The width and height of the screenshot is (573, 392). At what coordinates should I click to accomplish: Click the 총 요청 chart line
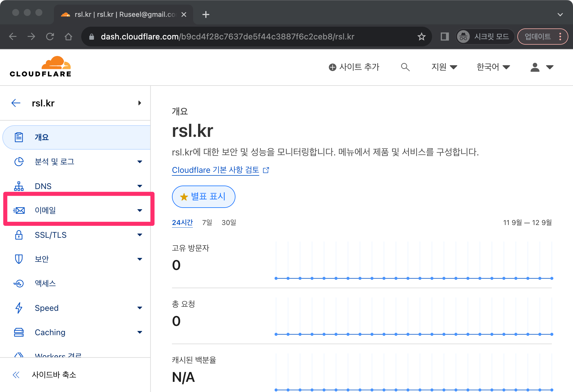click(414, 334)
